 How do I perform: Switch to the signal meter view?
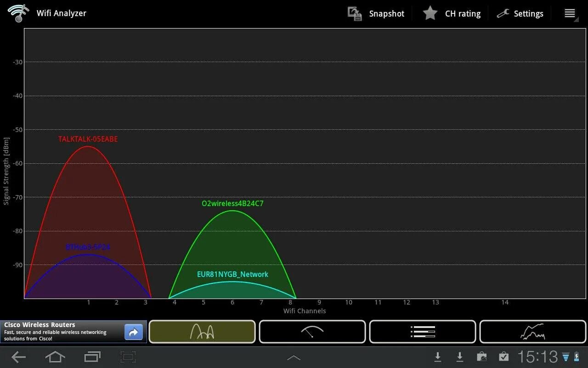tap(312, 332)
